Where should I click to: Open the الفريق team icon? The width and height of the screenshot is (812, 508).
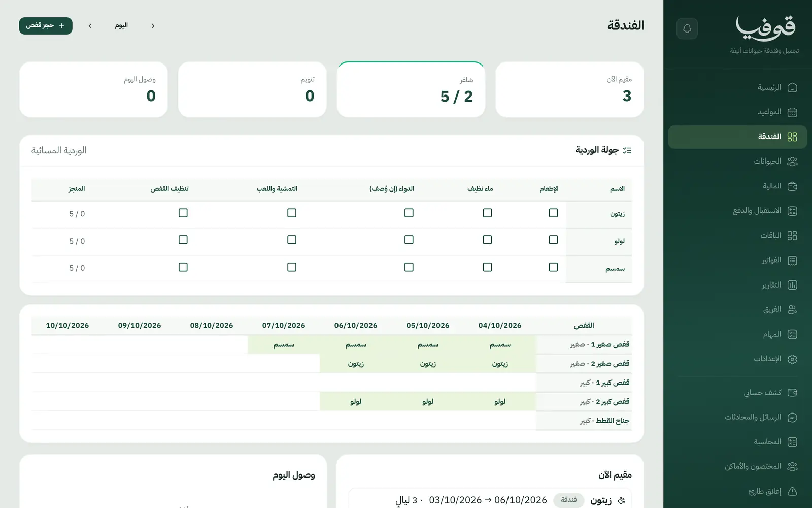tap(792, 310)
